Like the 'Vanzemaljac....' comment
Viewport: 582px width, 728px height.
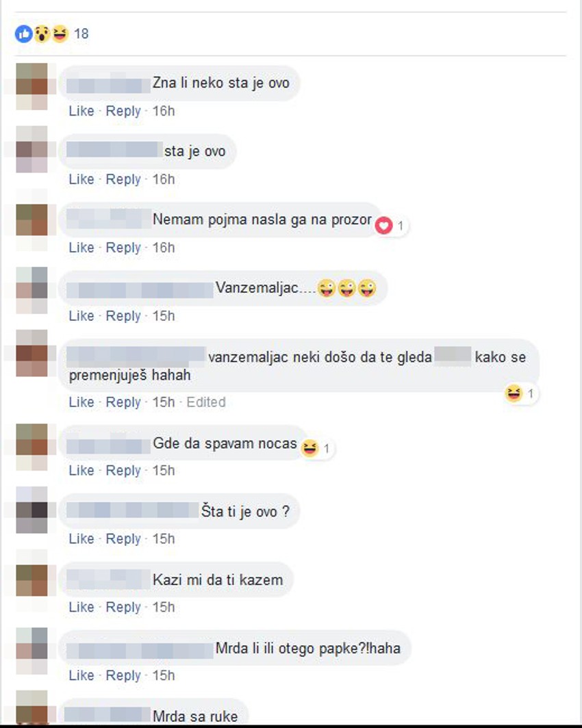(x=81, y=315)
